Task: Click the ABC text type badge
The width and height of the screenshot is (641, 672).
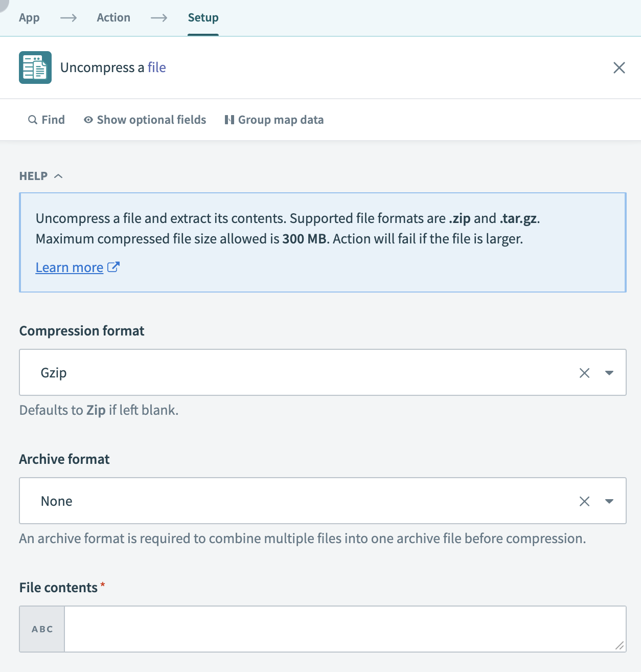Action: tap(42, 629)
